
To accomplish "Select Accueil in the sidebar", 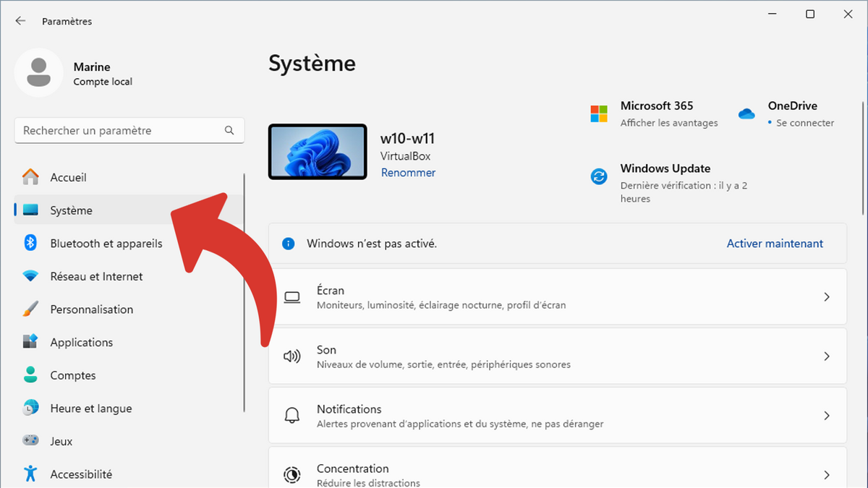I will [x=129, y=177].
